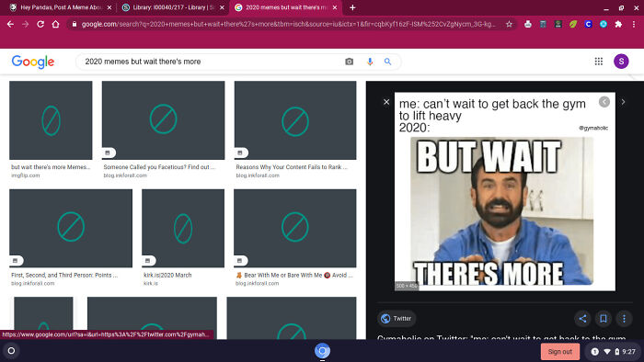Share the previewed image

pos(582,319)
